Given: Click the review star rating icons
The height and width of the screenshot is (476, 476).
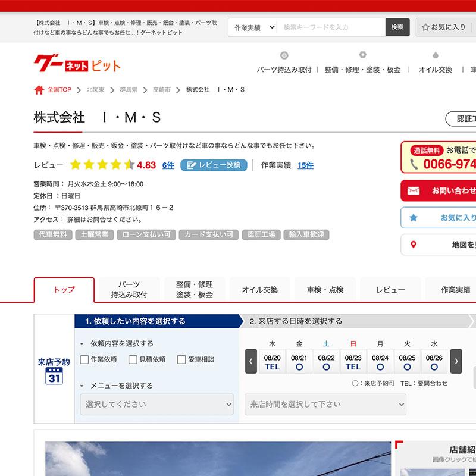Looking at the screenshot, I should 102,165.
